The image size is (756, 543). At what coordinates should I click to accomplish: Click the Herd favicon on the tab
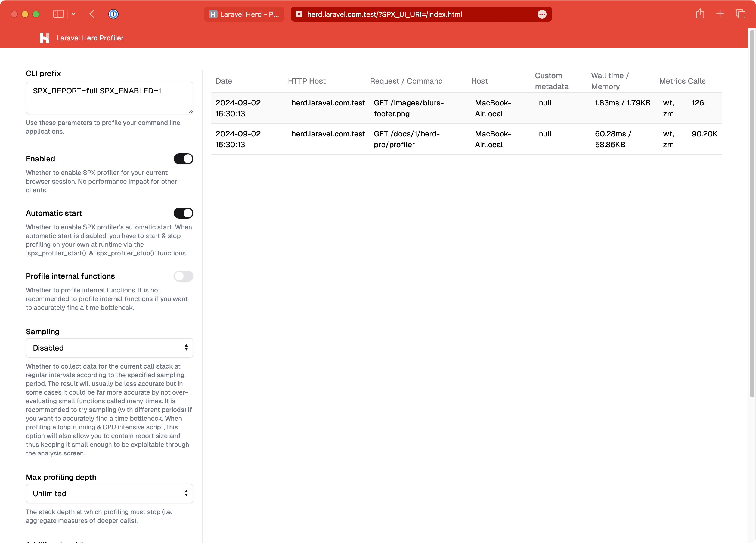(x=214, y=14)
